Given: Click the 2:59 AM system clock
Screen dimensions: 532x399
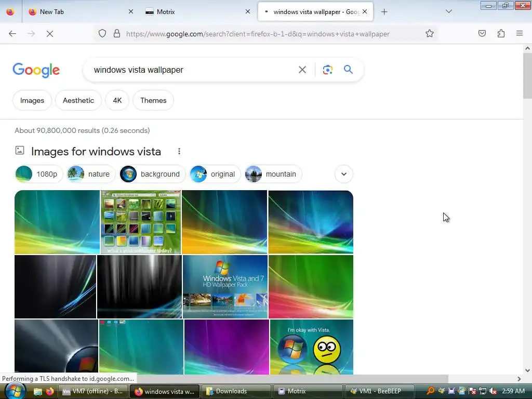Looking at the screenshot, I should tap(513, 391).
